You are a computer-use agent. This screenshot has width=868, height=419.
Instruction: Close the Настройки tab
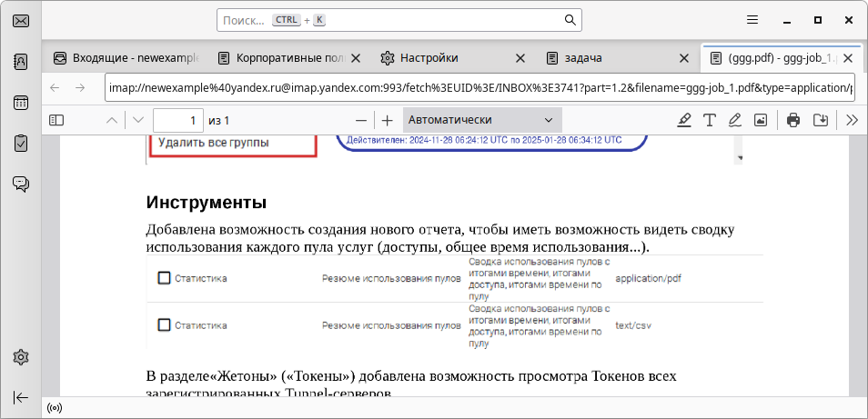pyautogui.click(x=520, y=58)
